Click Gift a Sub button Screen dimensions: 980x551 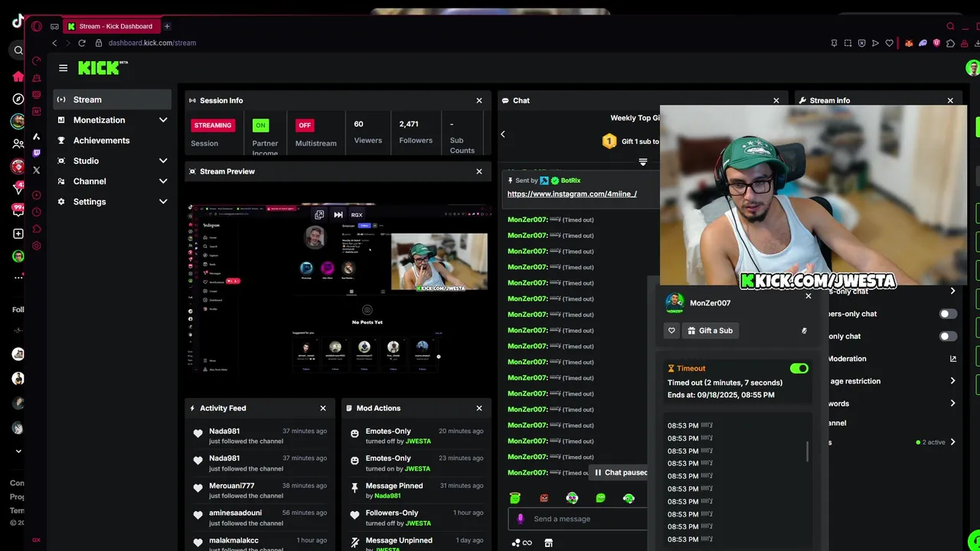pyautogui.click(x=710, y=331)
